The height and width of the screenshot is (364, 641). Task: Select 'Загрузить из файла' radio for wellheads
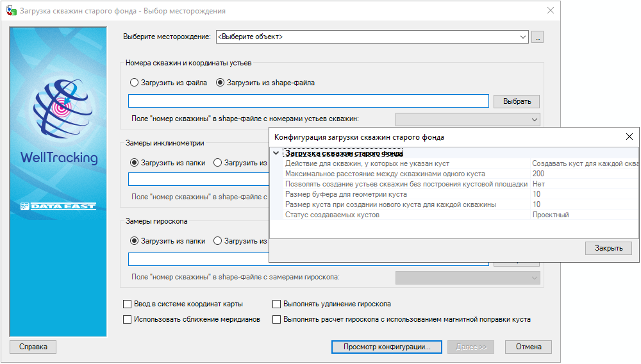coord(134,83)
